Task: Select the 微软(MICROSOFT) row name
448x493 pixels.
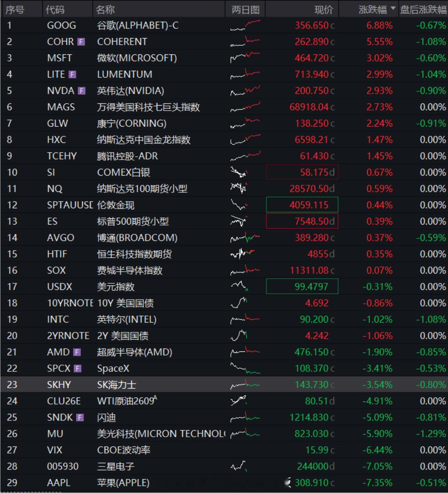Action: pos(137,58)
